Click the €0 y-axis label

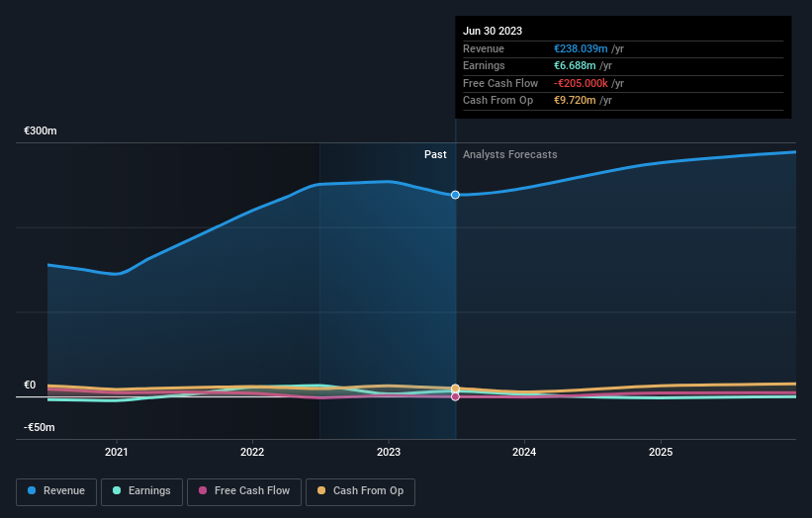coord(30,385)
